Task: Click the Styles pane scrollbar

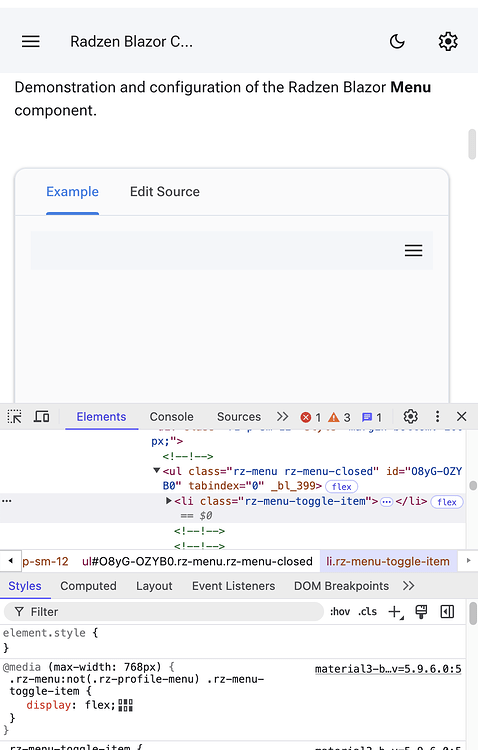Action: [473, 613]
